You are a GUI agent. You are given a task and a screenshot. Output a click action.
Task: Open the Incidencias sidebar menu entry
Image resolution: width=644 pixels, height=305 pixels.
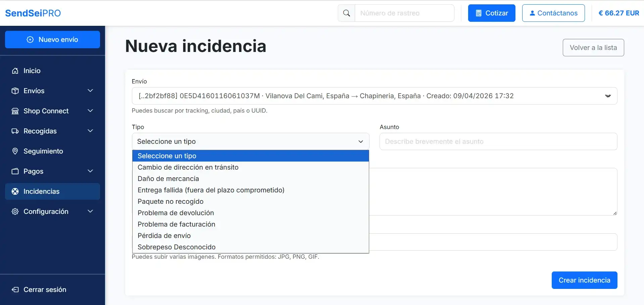pos(41,191)
